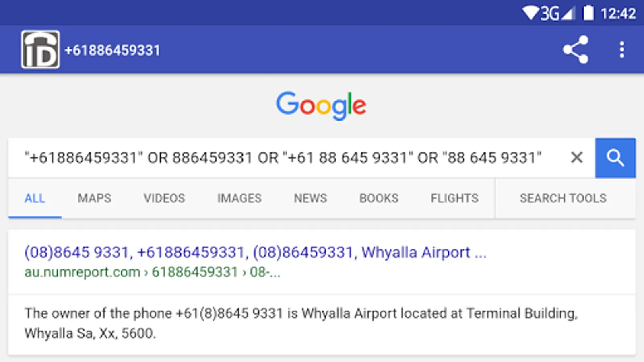Screen dimensions: 644x362
Task: Clear search query with X icon
Action: [x=577, y=157]
